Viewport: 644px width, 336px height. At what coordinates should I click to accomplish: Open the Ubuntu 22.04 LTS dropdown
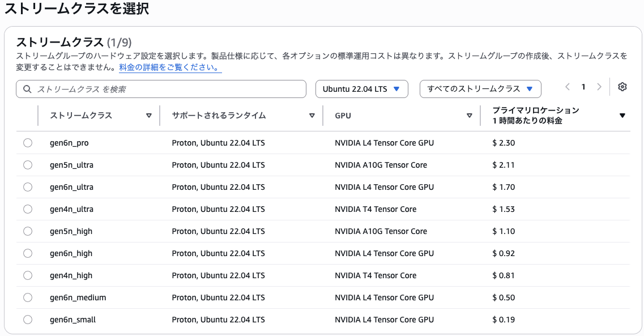(x=361, y=89)
